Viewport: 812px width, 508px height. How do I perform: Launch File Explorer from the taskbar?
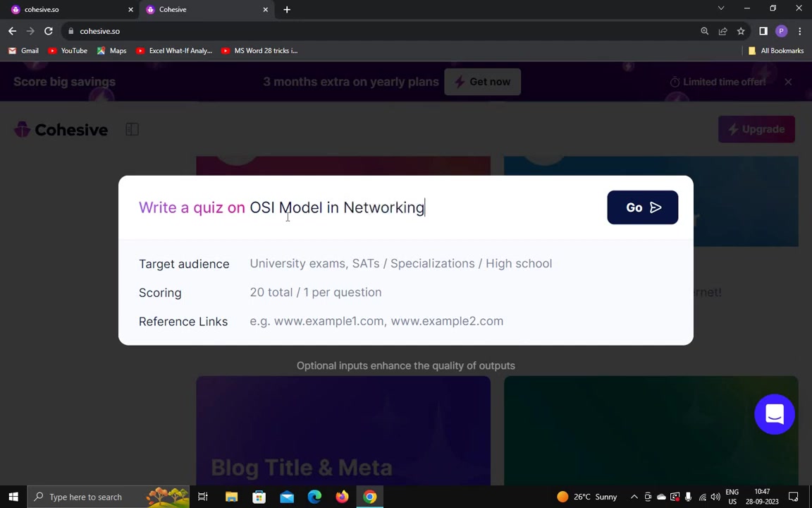[x=231, y=497]
